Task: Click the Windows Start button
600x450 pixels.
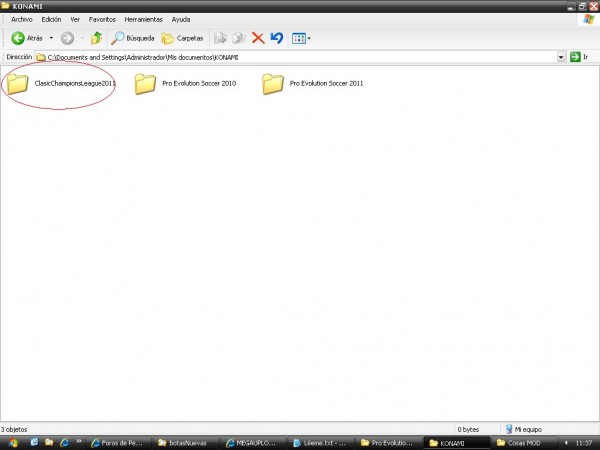Action: click(x=13, y=443)
